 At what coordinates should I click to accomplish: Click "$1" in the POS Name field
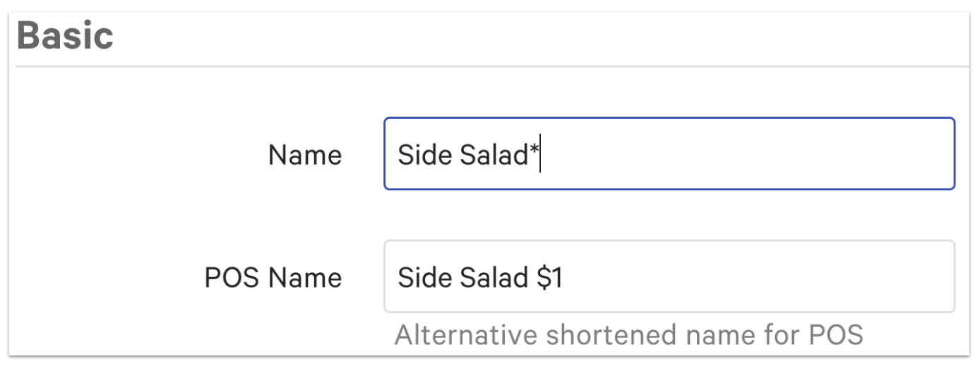549,278
